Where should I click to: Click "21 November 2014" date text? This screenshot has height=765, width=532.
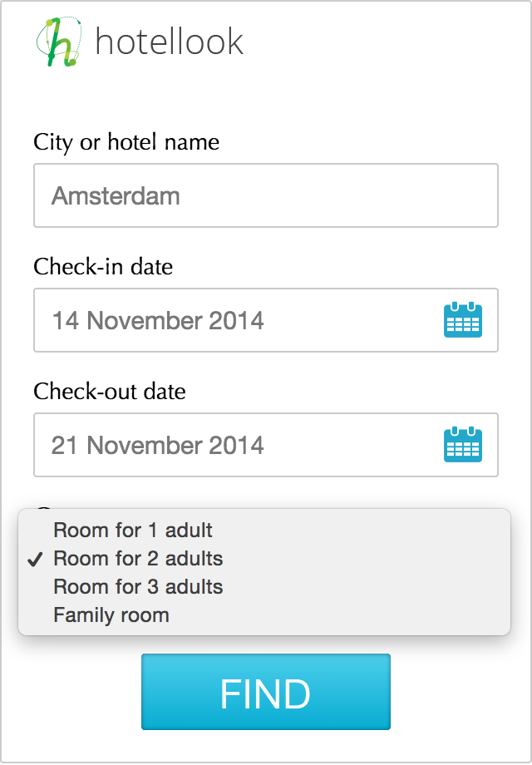(158, 446)
